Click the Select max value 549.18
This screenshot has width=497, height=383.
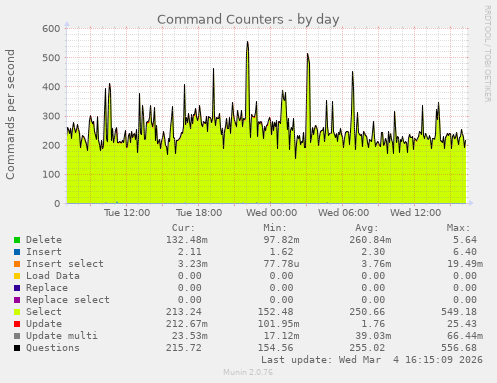459,312
